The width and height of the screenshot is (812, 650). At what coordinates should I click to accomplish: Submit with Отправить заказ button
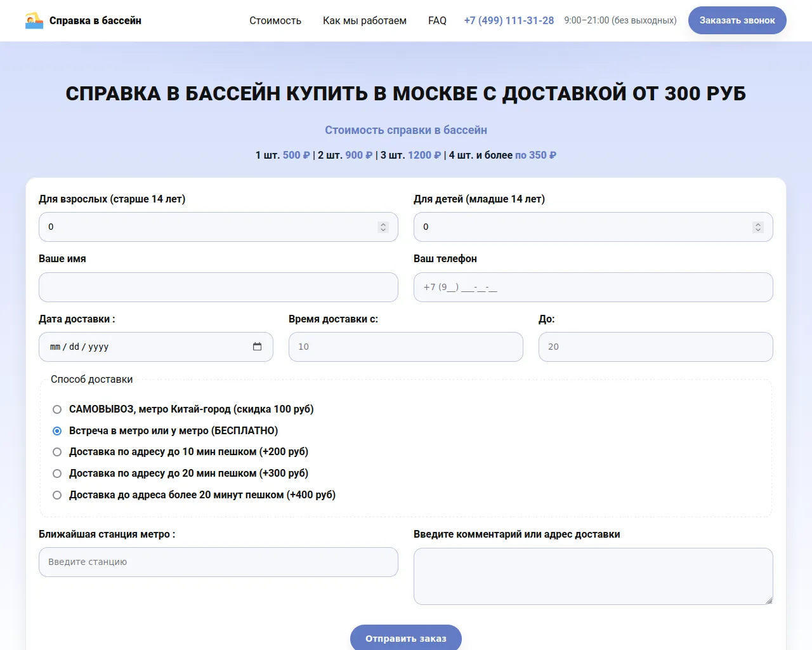point(405,638)
